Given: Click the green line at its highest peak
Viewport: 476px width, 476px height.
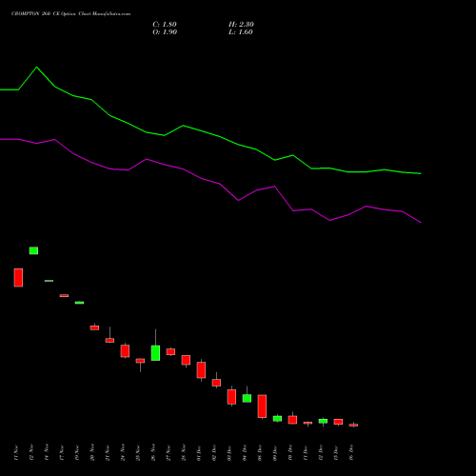Looking at the screenshot, I should pos(37,68).
